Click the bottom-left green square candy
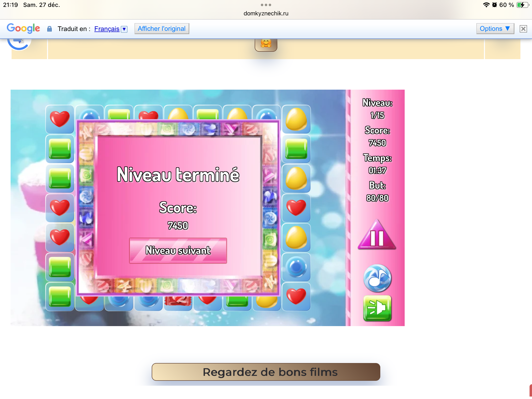 pyautogui.click(x=60, y=296)
